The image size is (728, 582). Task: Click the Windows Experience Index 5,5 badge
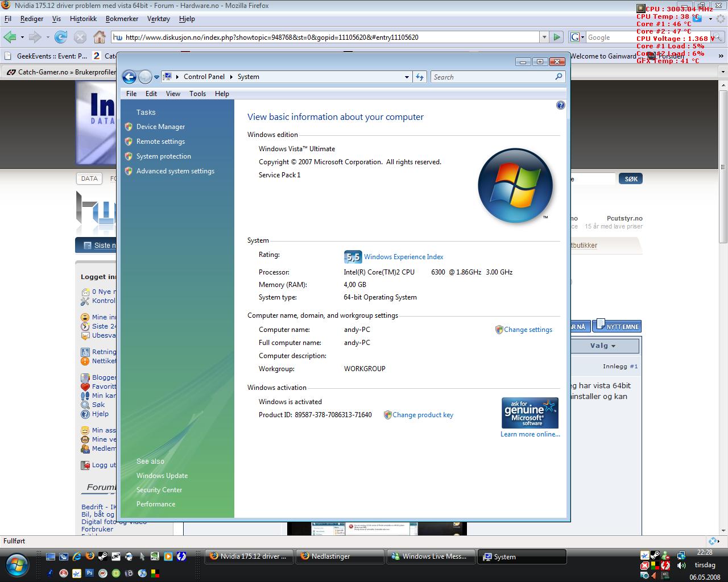(x=353, y=257)
